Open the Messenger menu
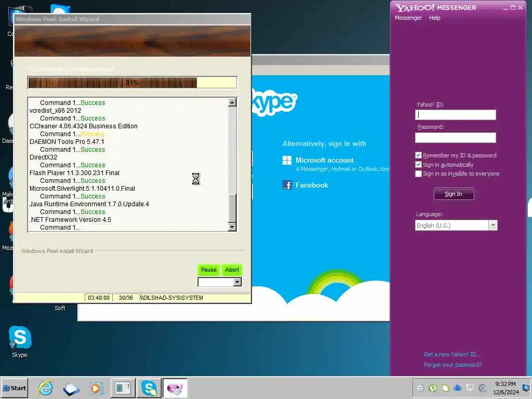This screenshot has height=399, width=532. 408,18
